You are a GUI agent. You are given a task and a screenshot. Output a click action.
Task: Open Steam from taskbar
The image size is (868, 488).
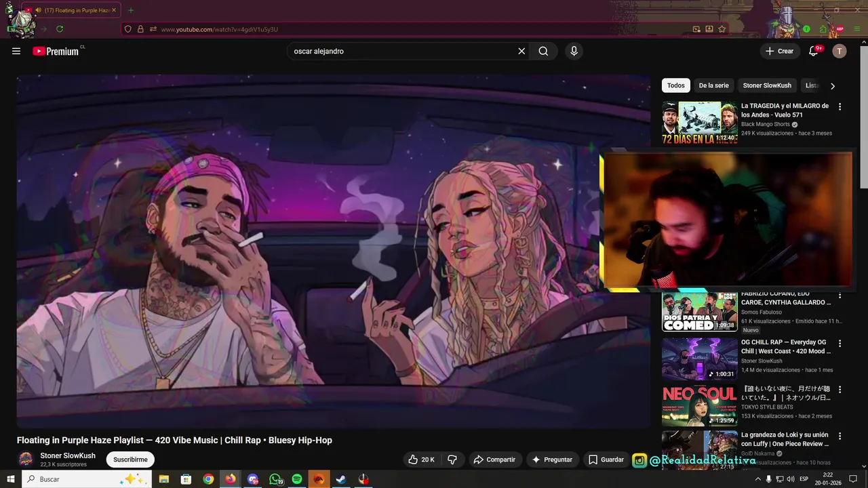(341, 479)
